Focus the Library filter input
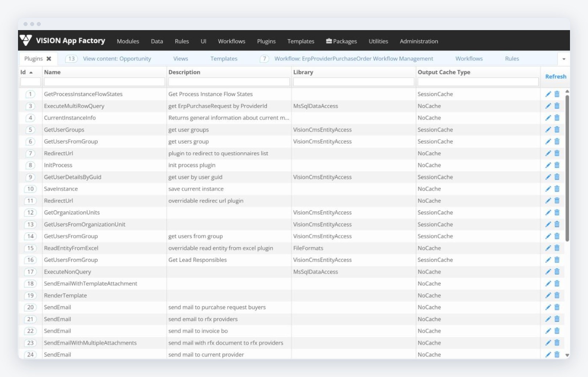The width and height of the screenshot is (588, 377). (x=354, y=82)
